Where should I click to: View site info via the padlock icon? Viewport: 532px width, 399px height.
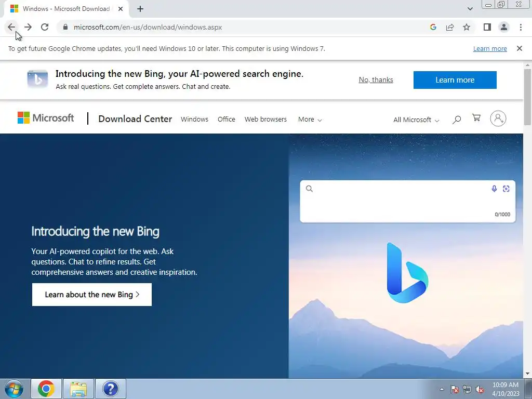[x=65, y=27]
